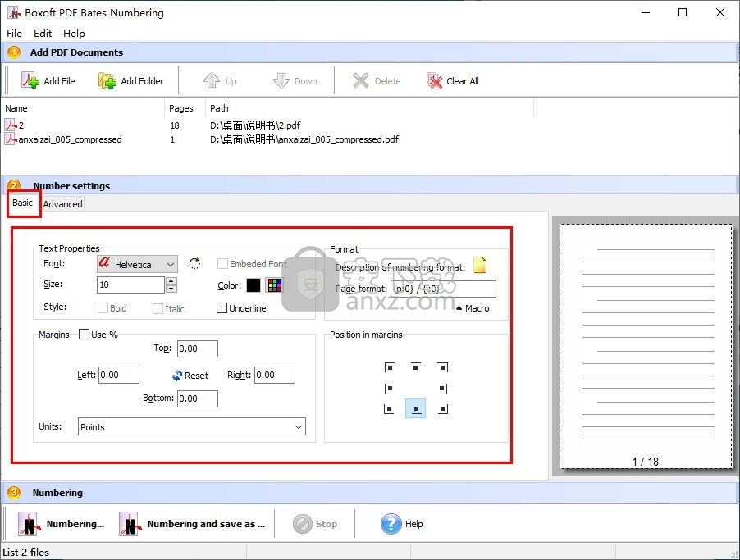Click the Reset margins icon

[177, 375]
